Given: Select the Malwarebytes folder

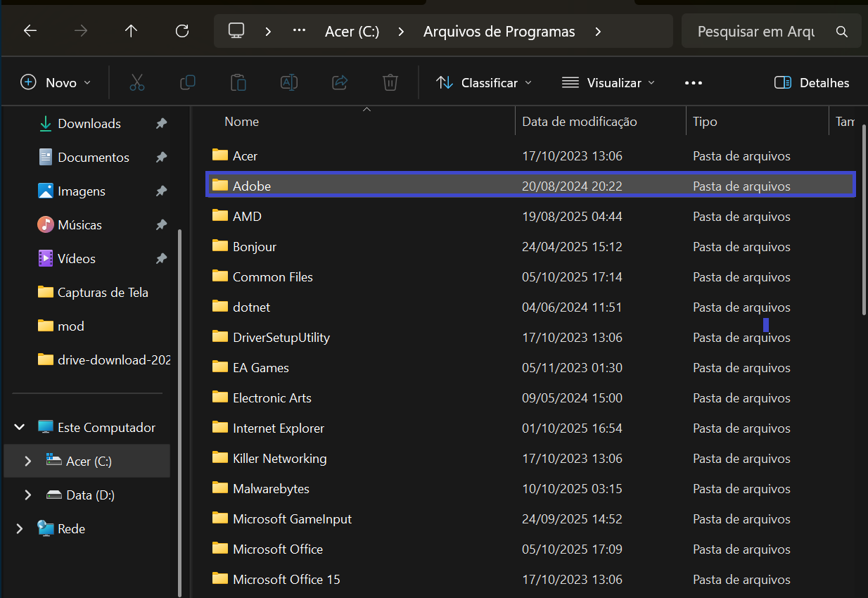Looking at the screenshot, I should (271, 489).
